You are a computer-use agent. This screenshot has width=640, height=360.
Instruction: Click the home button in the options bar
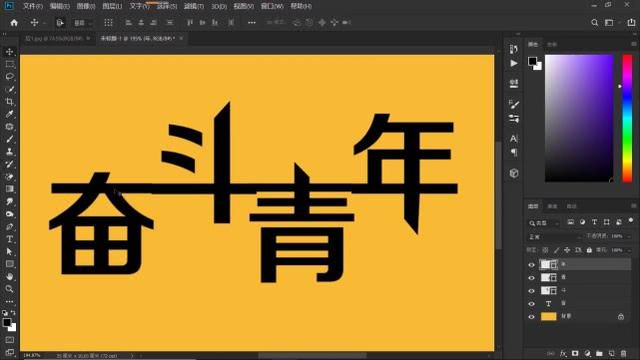pyautogui.click(x=14, y=23)
